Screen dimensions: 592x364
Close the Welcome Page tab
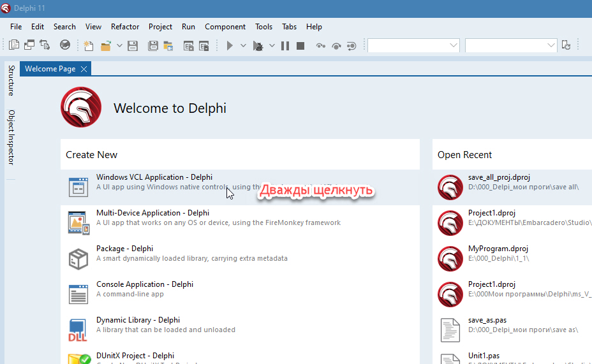[x=84, y=69]
